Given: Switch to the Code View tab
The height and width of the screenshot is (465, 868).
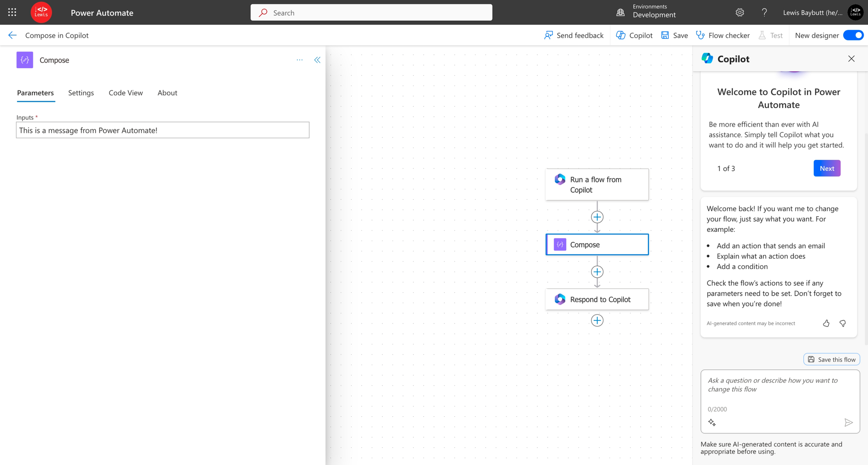Looking at the screenshot, I should tap(126, 93).
